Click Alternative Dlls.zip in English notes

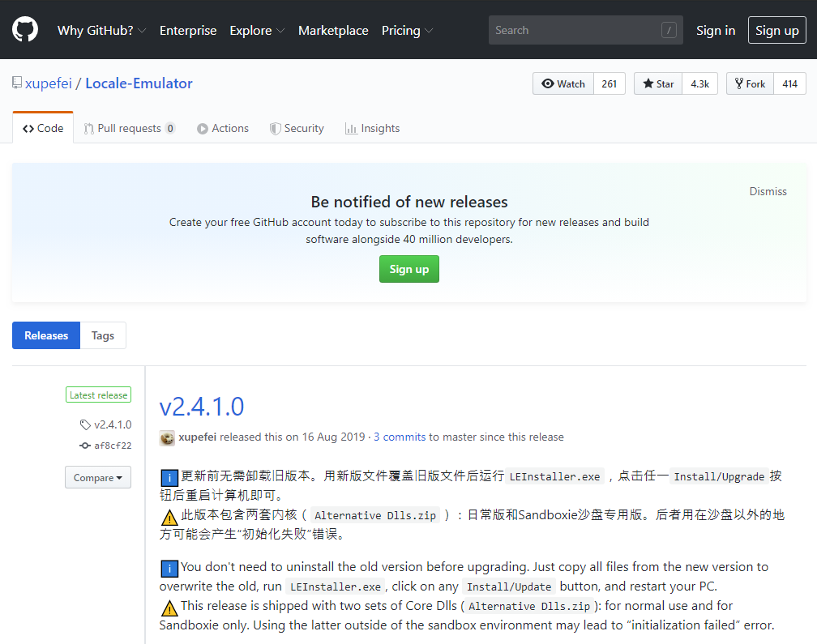pos(529,606)
